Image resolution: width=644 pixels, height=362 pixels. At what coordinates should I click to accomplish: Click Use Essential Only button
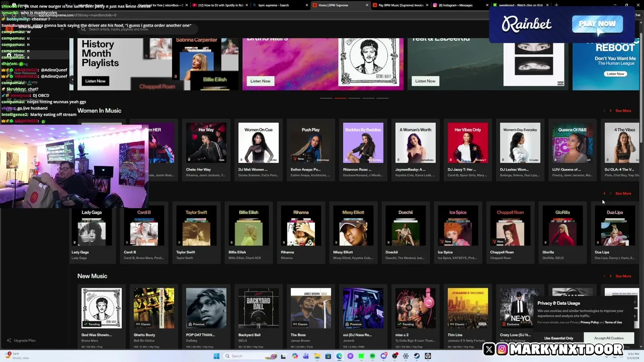pos(558,338)
